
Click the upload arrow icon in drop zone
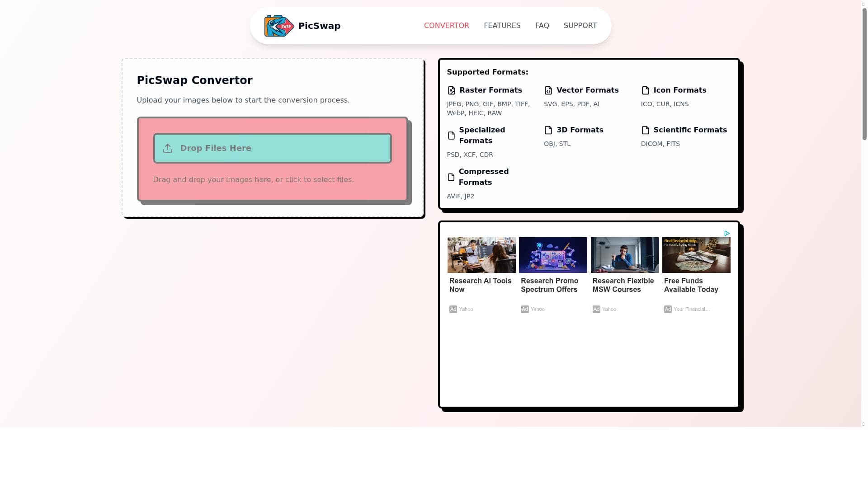[x=168, y=148]
